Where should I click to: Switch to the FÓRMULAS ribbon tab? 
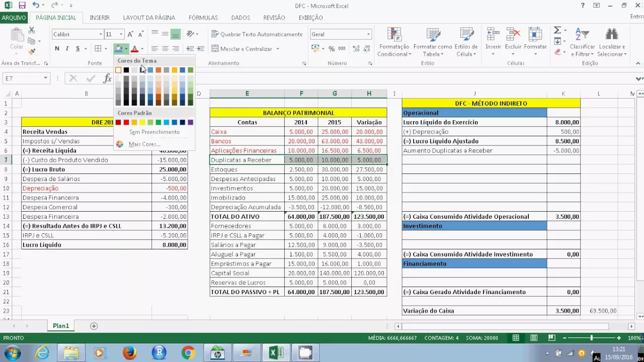click(203, 18)
